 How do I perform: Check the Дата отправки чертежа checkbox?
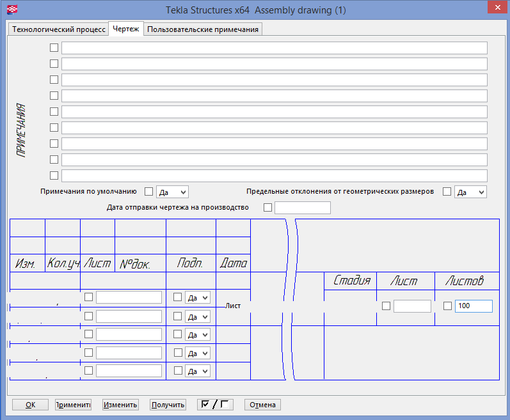[x=267, y=208]
